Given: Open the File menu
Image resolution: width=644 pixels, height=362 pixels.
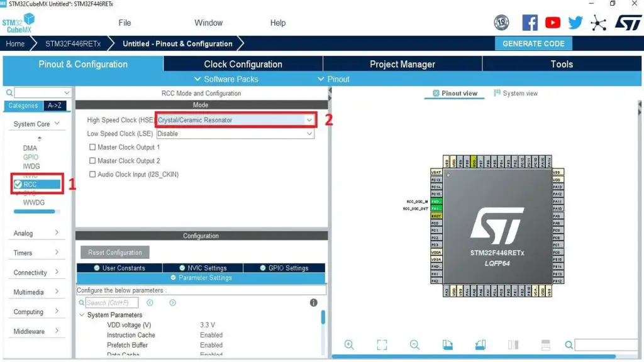Looking at the screenshot, I should point(125,23).
